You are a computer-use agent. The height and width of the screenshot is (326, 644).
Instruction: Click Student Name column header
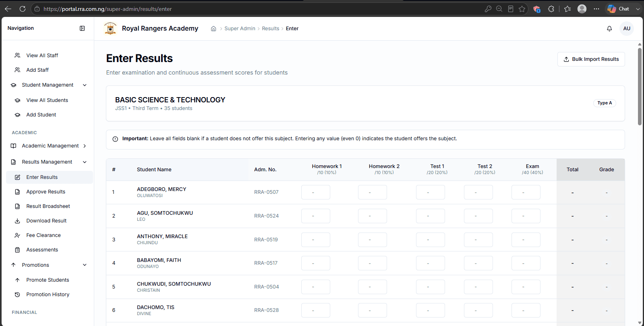[154, 170]
